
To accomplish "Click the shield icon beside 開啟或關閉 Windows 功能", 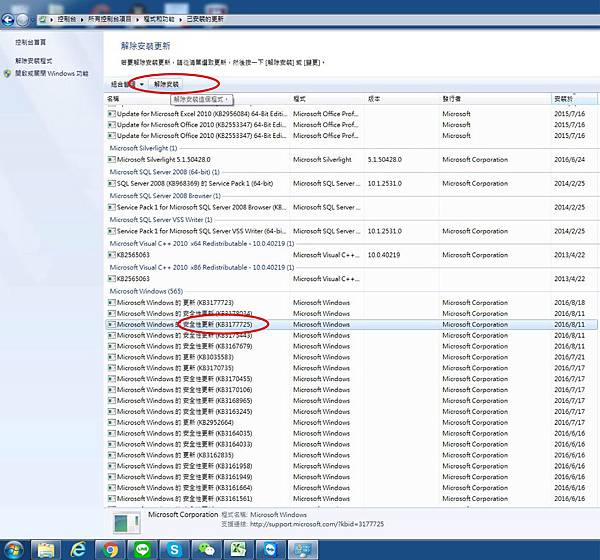I will click(7, 73).
